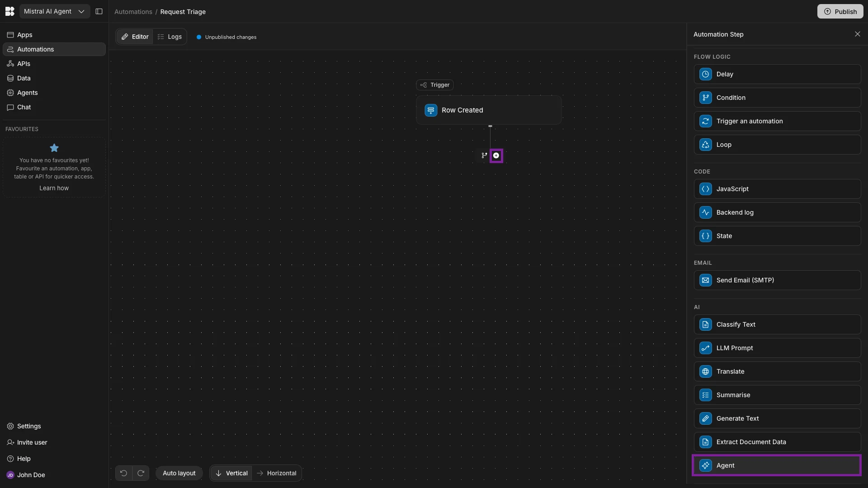Screen dimensions: 868x488
Task: Select the Agent AI step
Action: [x=777, y=465]
